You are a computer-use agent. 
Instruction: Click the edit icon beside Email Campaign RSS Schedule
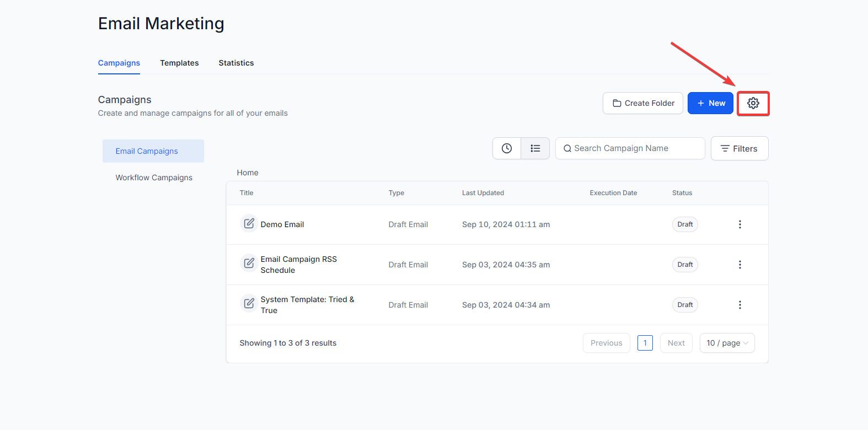[x=249, y=263]
